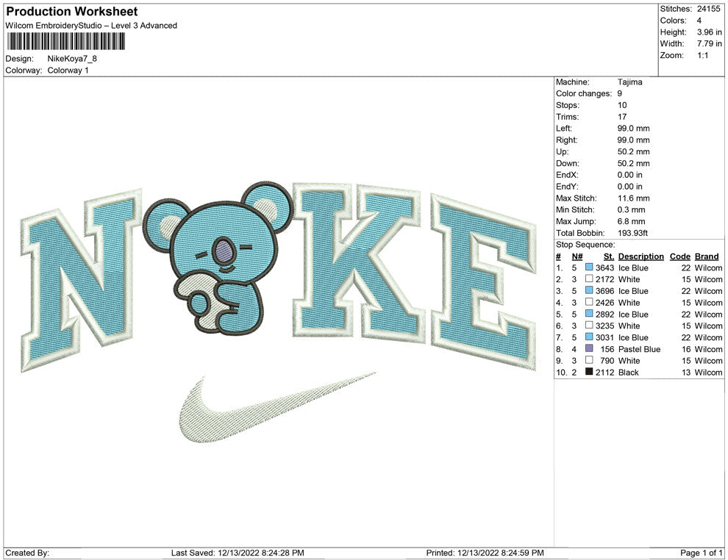
Task: Click the Ice Blue swatch in stop row 1
Action: click(x=589, y=268)
